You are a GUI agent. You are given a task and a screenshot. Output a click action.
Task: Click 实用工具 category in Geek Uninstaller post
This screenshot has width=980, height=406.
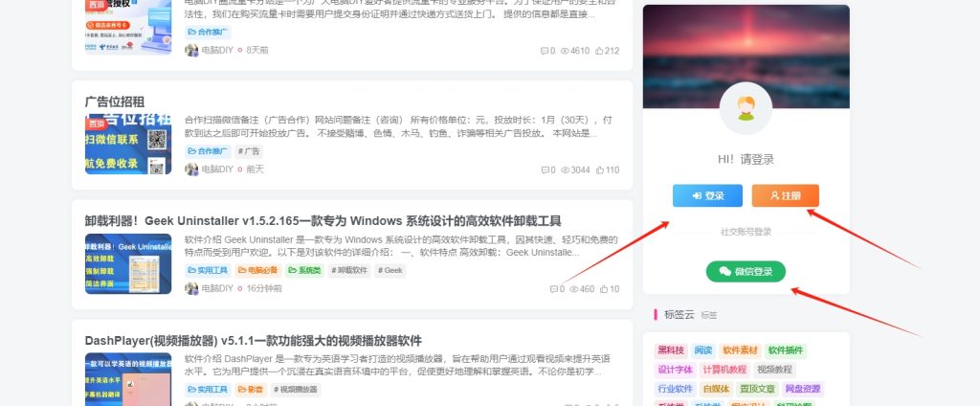tap(208, 271)
